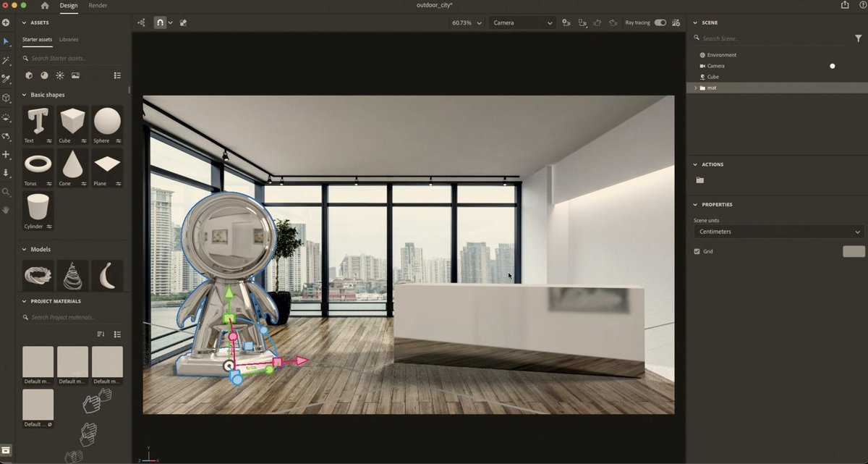Screen dimensions: 868x464
Task: Switch to the Render tab
Action: tap(98, 5)
